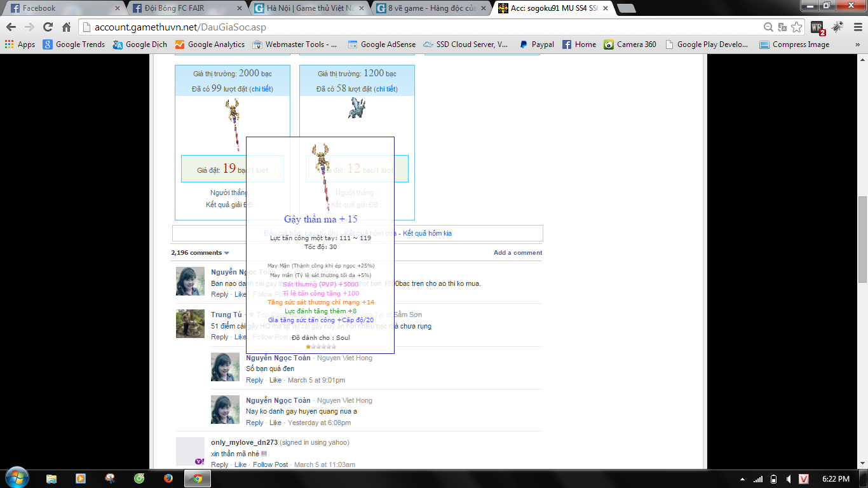The image size is (868, 488).
Task: Launch Firefox from the taskbar
Action: [x=168, y=478]
